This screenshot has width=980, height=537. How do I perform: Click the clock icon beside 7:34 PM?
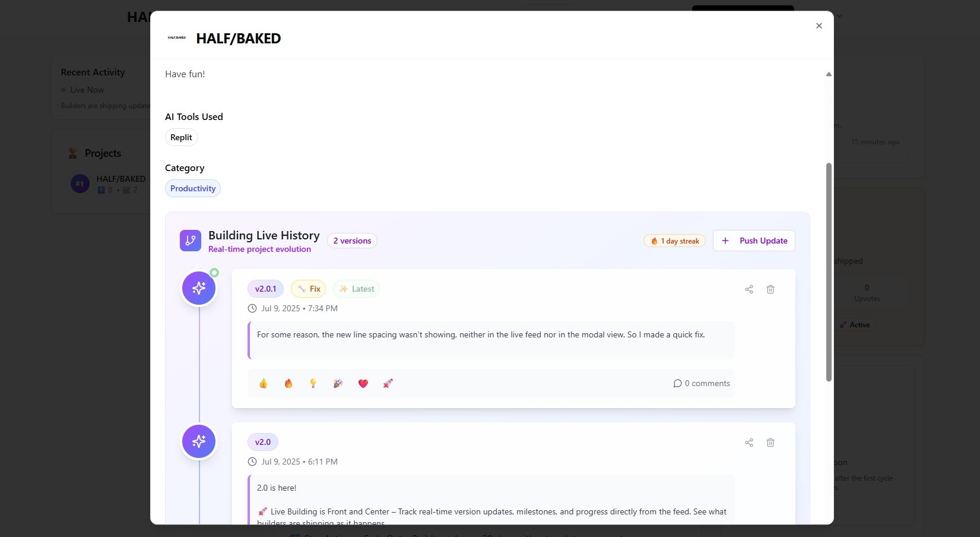pyautogui.click(x=252, y=308)
